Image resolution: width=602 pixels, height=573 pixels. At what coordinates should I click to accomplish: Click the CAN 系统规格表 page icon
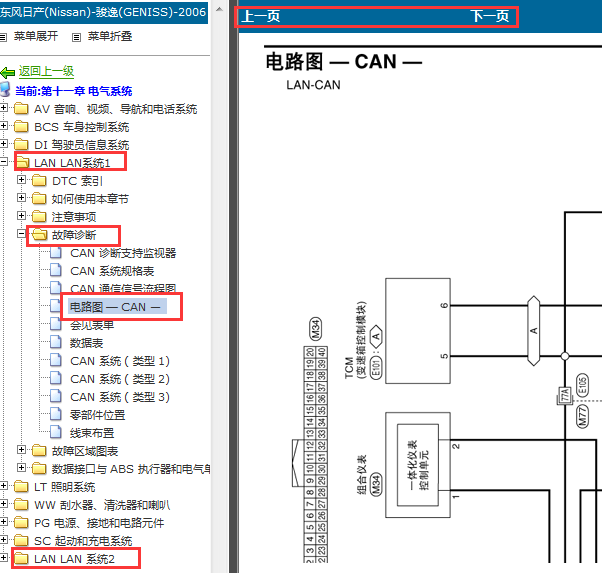point(56,270)
